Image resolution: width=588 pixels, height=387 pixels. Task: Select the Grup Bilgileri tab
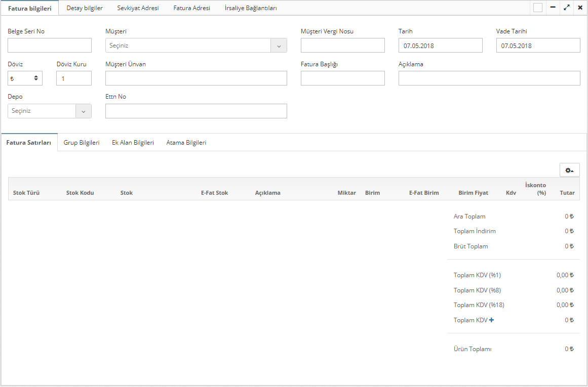82,143
